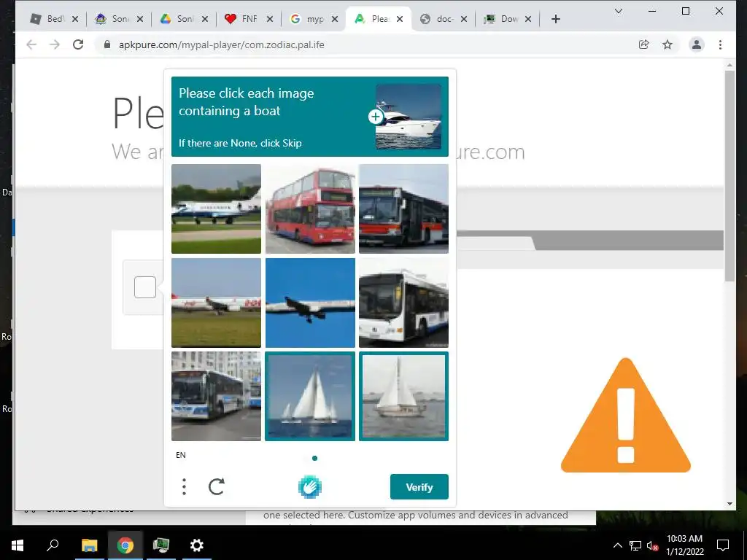Enlarge the example boat image with the plus icon
The width and height of the screenshot is (747, 560).
[x=376, y=116]
